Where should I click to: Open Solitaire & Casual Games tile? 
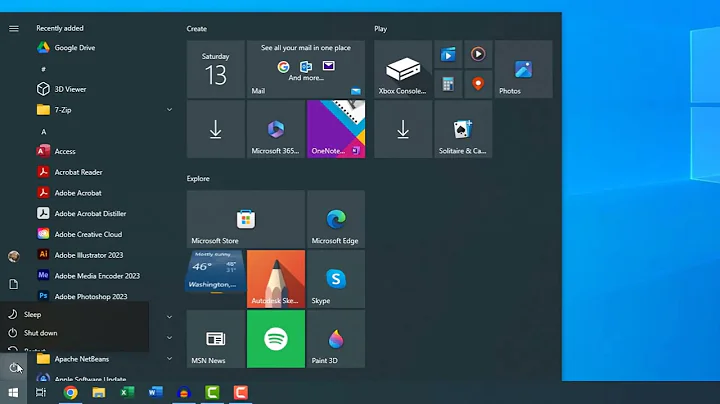pyautogui.click(x=463, y=129)
